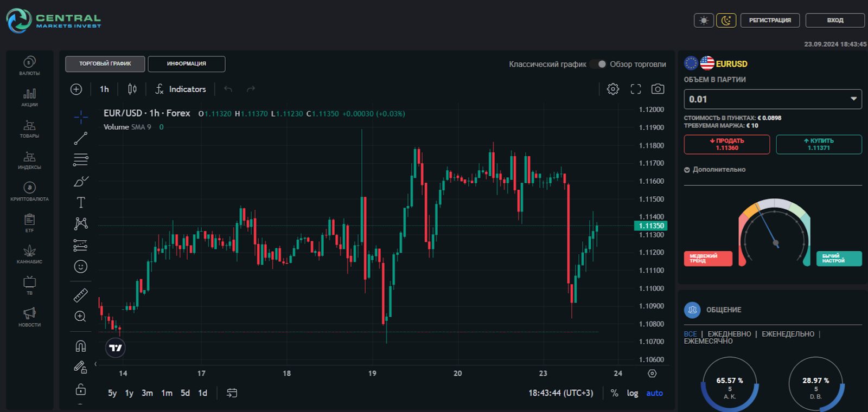
Task: Set chart range to 1m
Action: (x=167, y=393)
